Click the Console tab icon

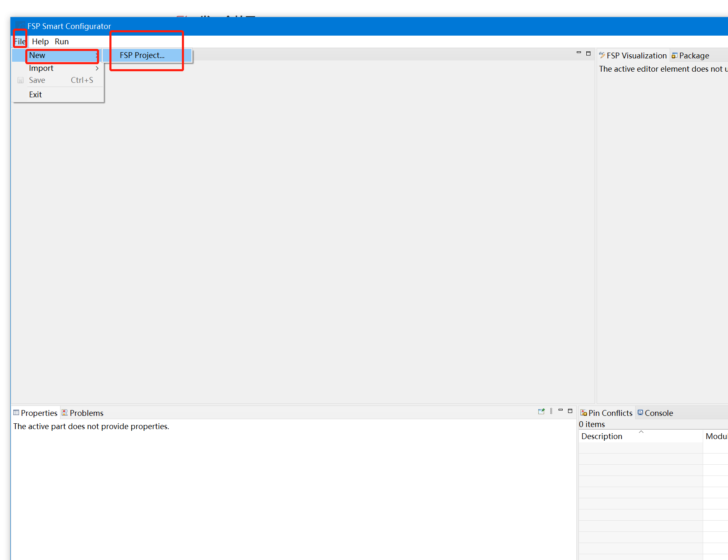pyautogui.click(x=640, y=413)
